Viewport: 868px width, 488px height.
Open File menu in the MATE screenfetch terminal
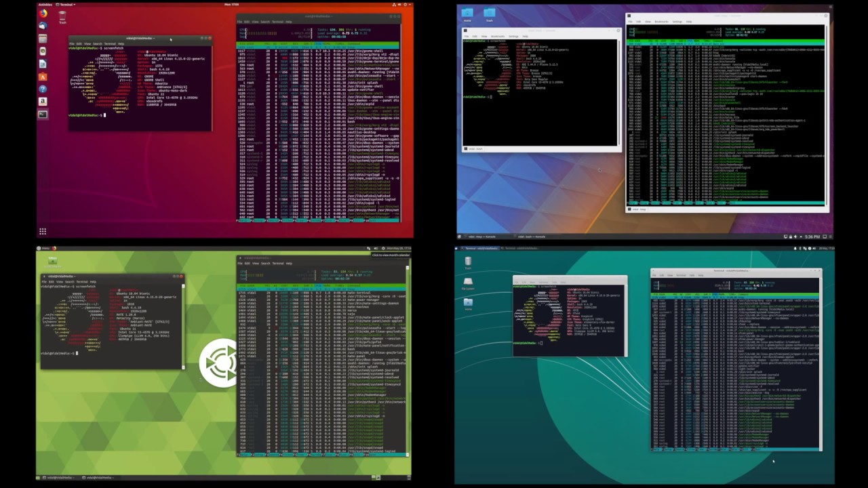pos(43,282)
